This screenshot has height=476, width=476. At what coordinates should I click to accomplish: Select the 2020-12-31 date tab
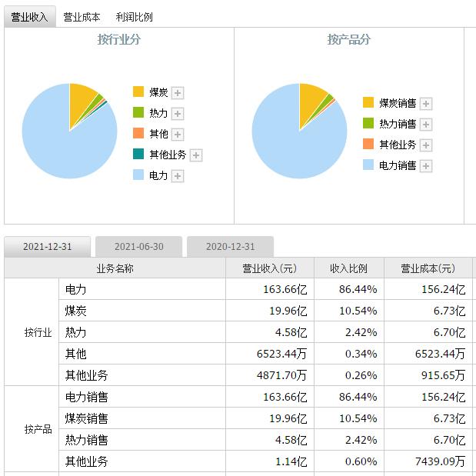click(x=231, y=247)
